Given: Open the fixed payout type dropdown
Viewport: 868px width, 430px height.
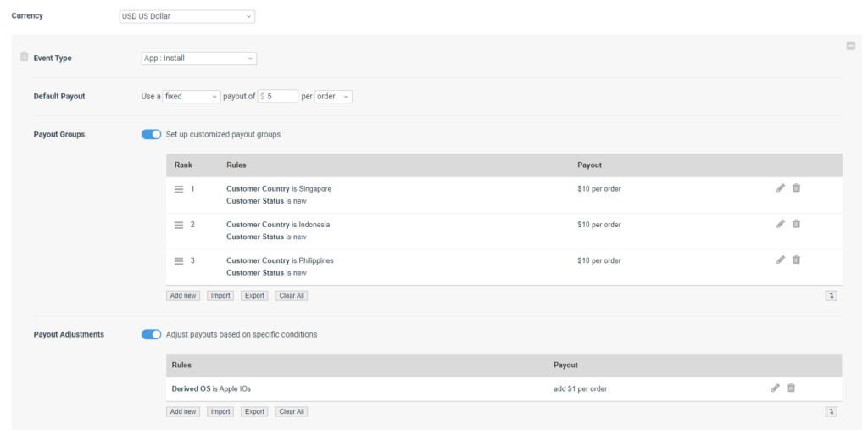Looking at the screenshot, I should [x=192, y=97].
